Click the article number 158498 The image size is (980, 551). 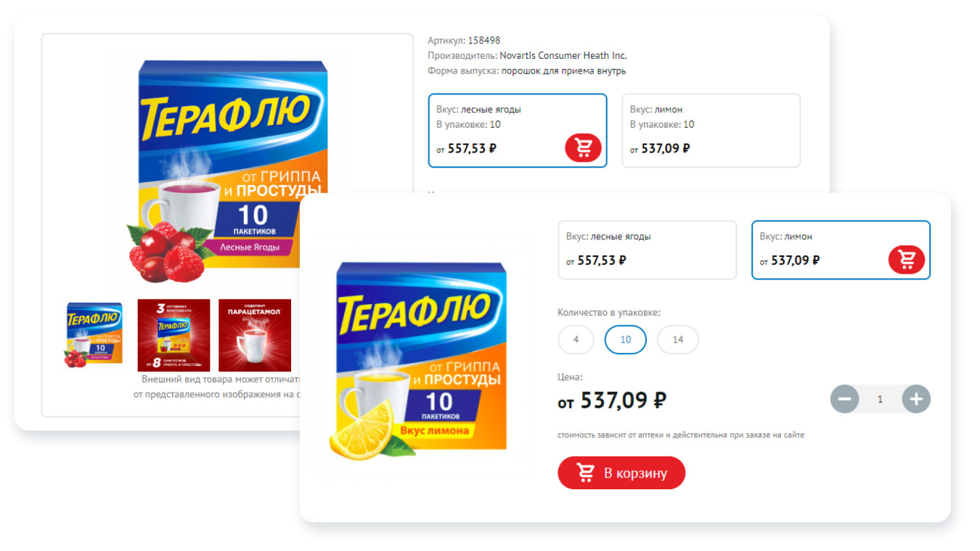(484, 40)
